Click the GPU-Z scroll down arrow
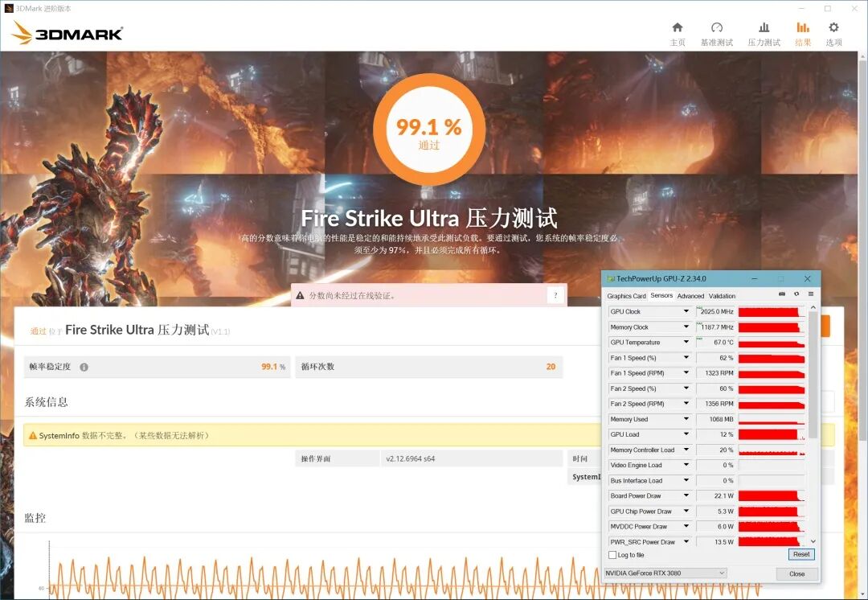 tap(813, 541)
